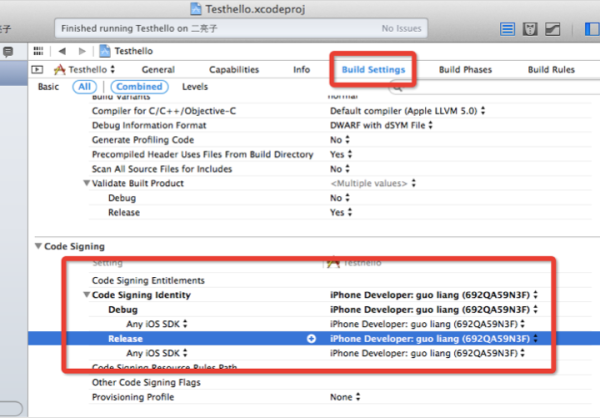600x418 pixels.
Task: Select the Other Code Signing Flags row
Action: (x=341, y=382)
